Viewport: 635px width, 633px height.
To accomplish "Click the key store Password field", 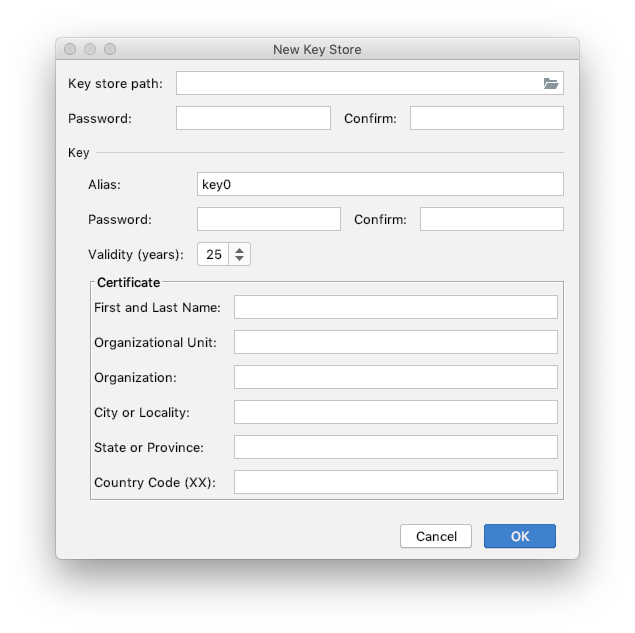I will click(x=253, y=118).
